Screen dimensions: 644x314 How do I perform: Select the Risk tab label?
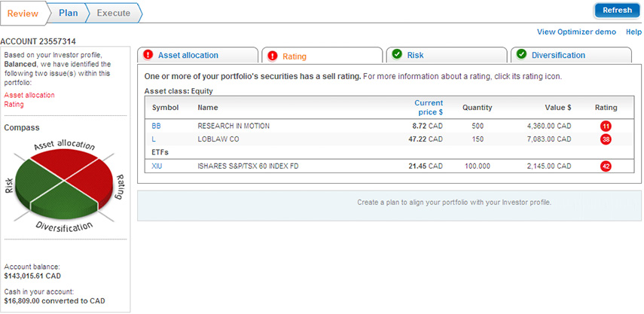coord(415,55)
